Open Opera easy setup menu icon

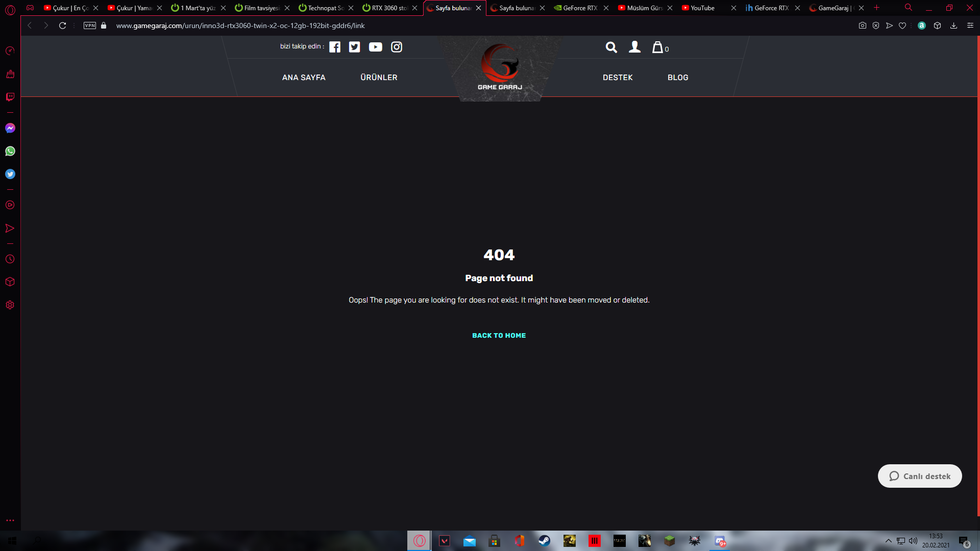click(x=970, y=26)
